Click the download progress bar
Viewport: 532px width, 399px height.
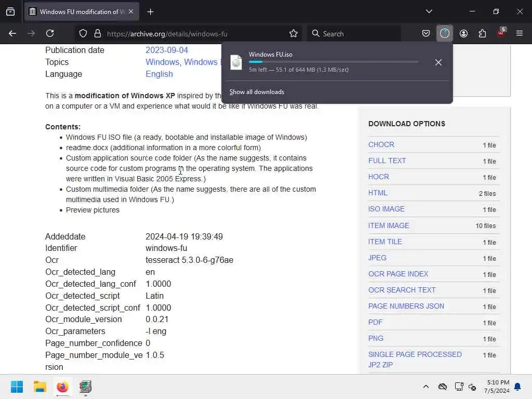coord(334,62)
